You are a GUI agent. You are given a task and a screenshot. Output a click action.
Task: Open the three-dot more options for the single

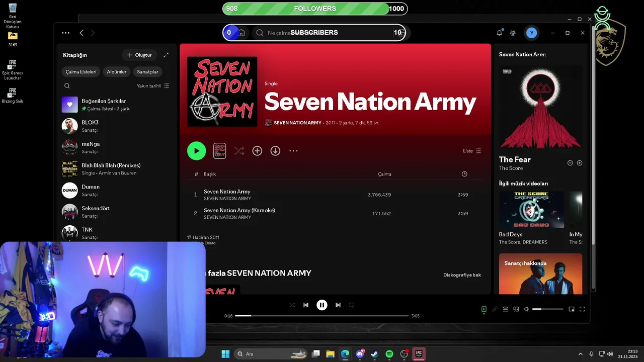[x=293, y=151]
